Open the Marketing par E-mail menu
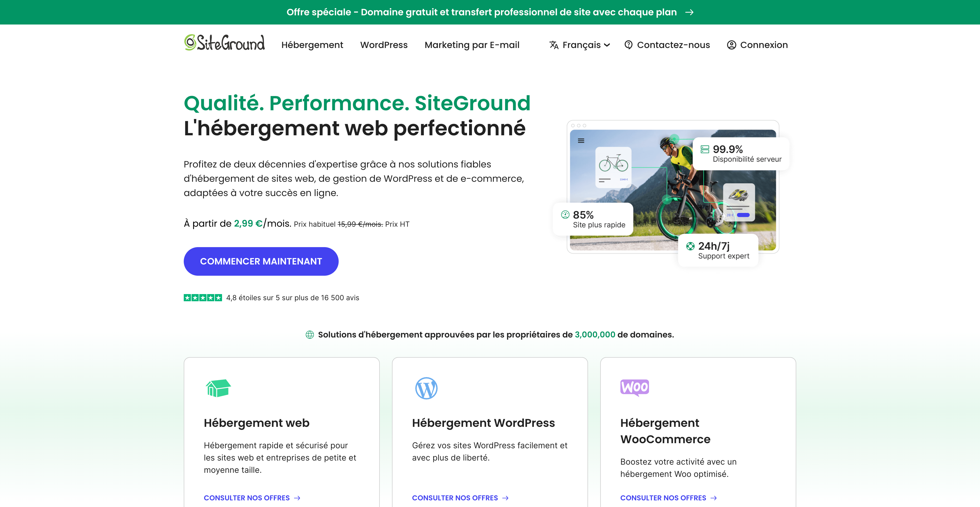Viewport: 980px width, 507px height. click(x=472, y=45)
